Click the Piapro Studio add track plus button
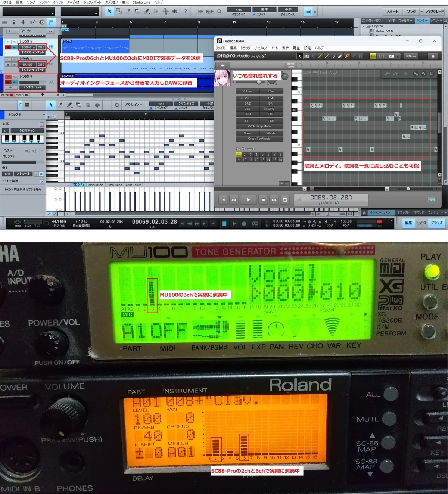This screenshot has height=494, width=448. [223, 65]
